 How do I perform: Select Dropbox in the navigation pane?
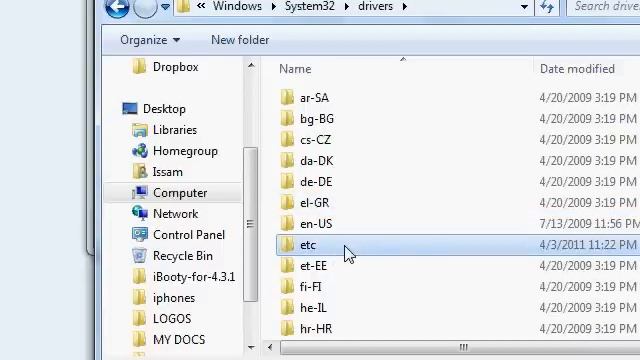176,67
